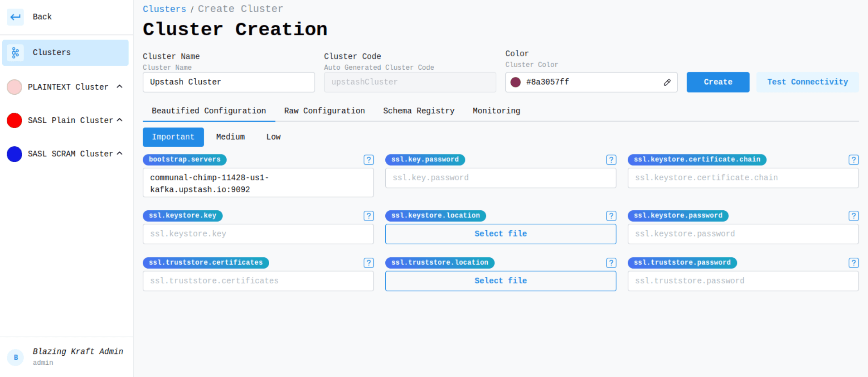868x377 pixels.
Task: Open help for ssl.truststore.location
Action: coord(611,263)
